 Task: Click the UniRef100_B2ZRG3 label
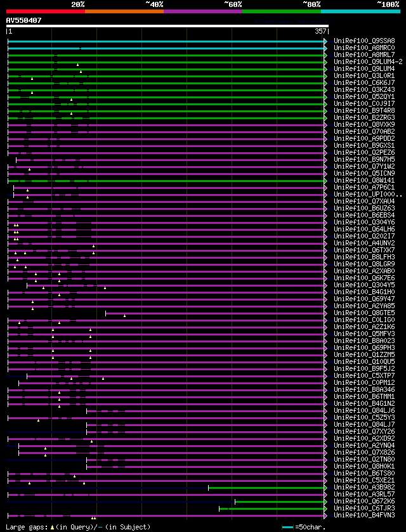click(x=364, y=118)
